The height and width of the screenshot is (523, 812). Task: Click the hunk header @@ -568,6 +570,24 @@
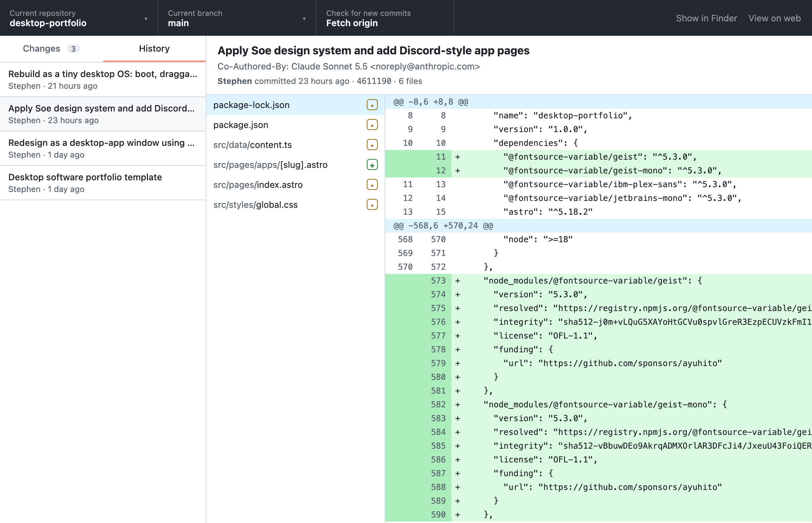tap(598, 226)
